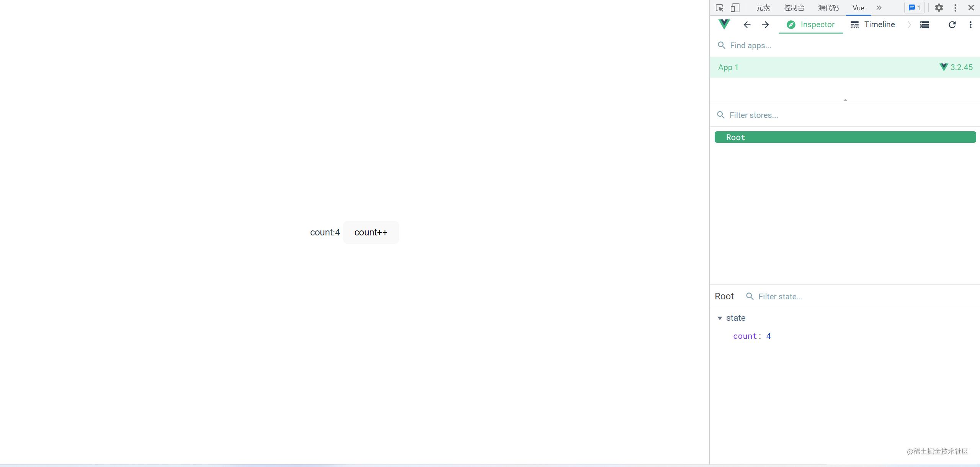The height and width of the screenshot is (467, 980).
Task: Click the back arrow in Vue devtools
Action: point(747,25)
